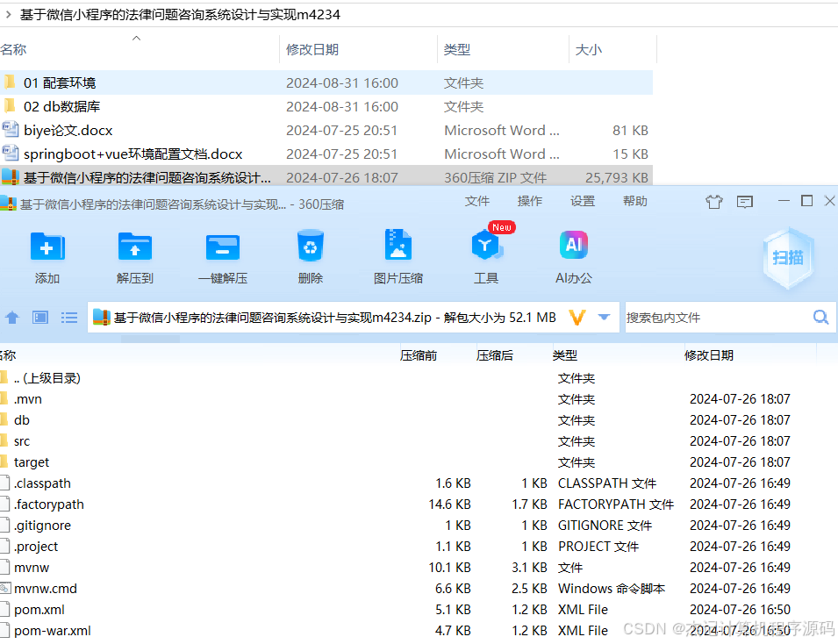Open the 图片压缩 image compression tool
The width and height of the screenshot is (838, 644).
coord(398,245)
